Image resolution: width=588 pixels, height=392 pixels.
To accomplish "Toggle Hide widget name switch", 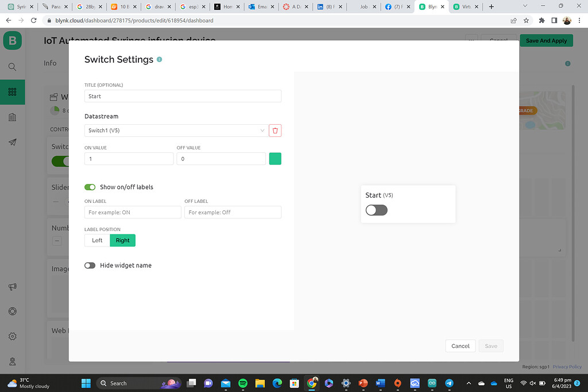I will (90, 266).
